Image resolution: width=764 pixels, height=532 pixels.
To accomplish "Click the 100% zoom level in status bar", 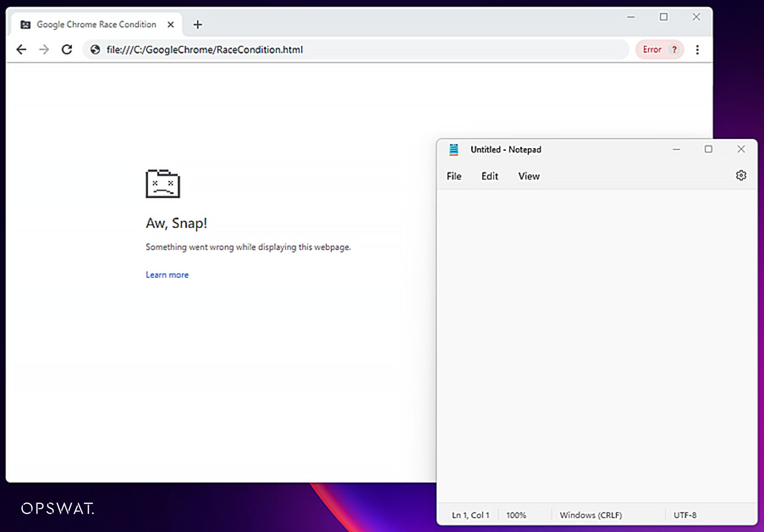I will (516, 515).
